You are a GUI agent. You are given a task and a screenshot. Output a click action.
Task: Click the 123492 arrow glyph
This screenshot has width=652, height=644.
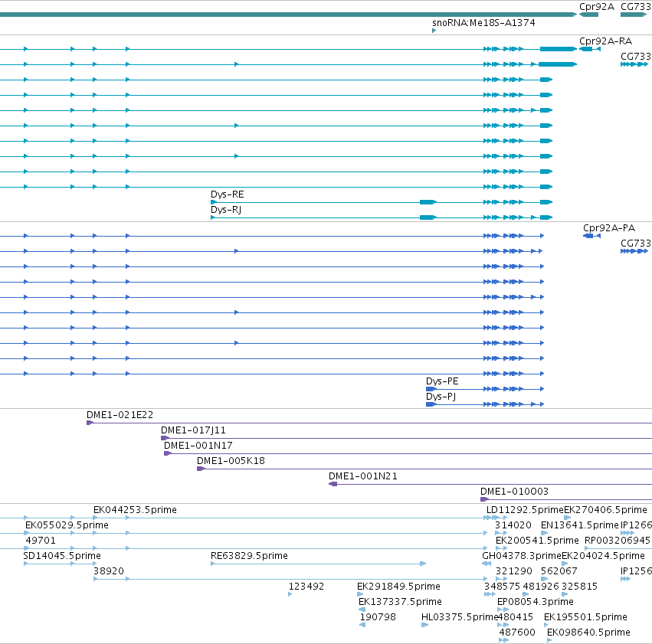[x=290, y=594]
